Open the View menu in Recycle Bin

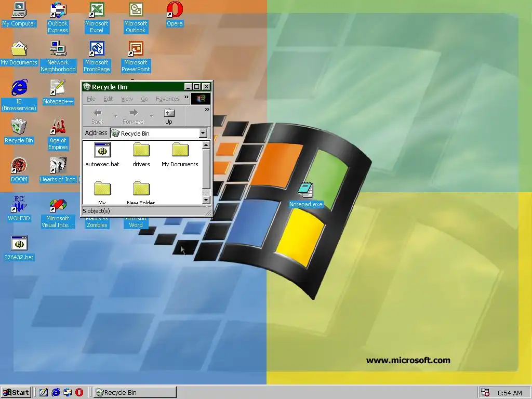(x=127, y=99)
